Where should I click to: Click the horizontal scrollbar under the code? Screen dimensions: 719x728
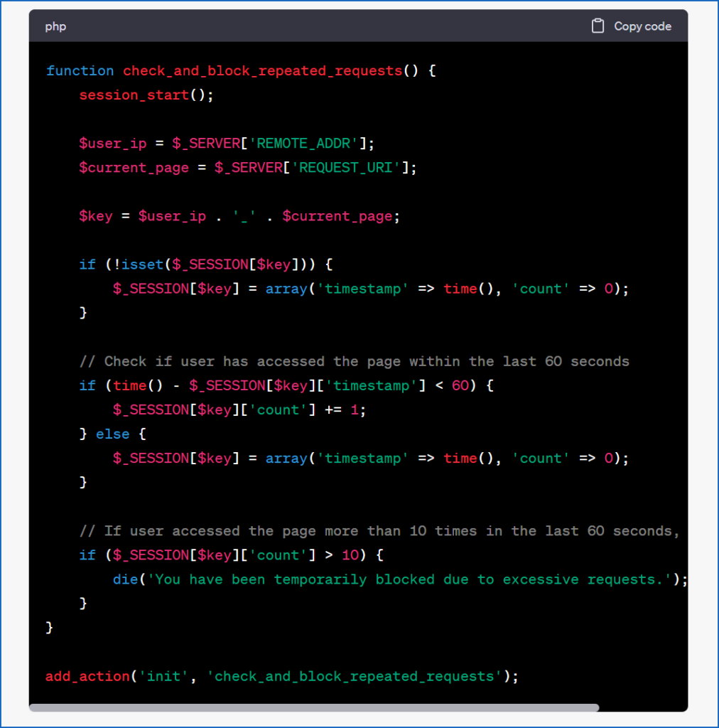tap(314, 707)
